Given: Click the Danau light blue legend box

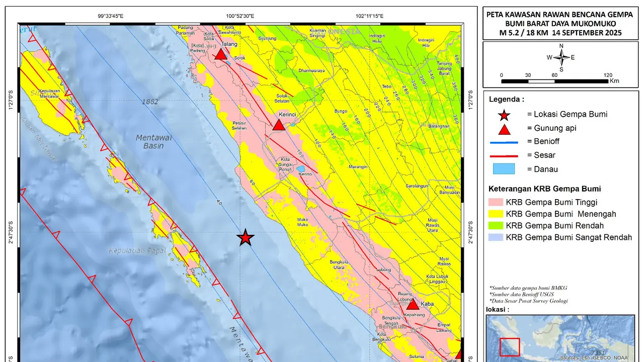Looking at the screenshot, I should (504, 169).
